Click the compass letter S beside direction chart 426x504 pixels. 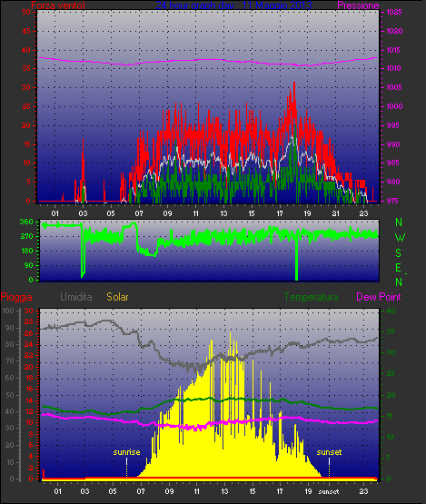399,253
